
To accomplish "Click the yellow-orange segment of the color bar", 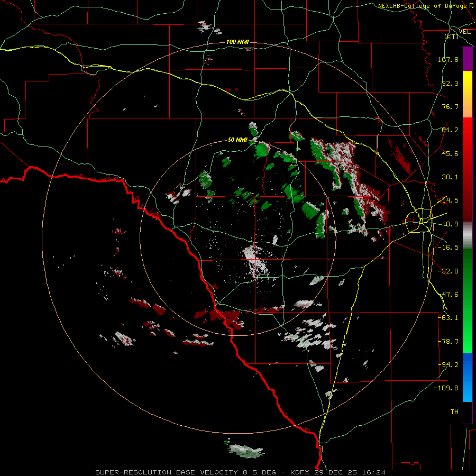I will click(x=467, y=94).
